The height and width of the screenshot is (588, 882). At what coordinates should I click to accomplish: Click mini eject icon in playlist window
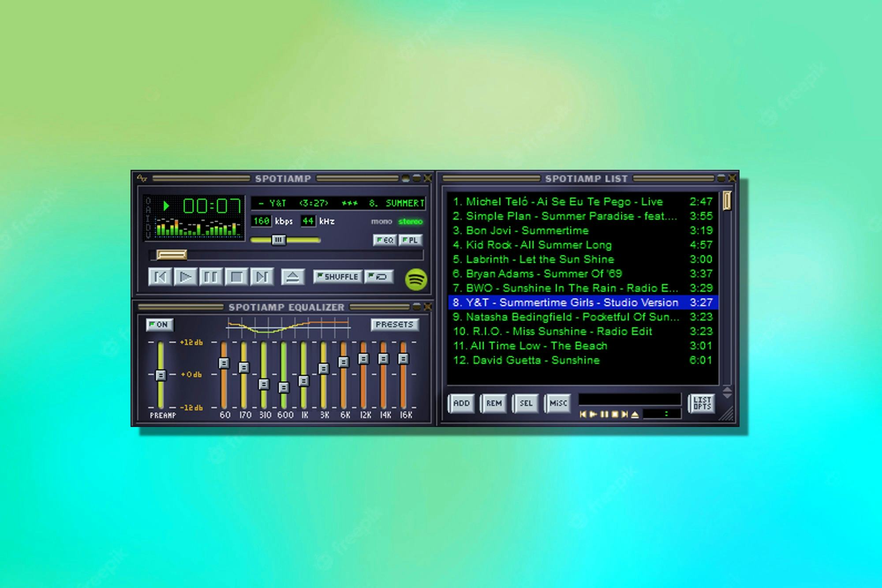tap(635, 414)
